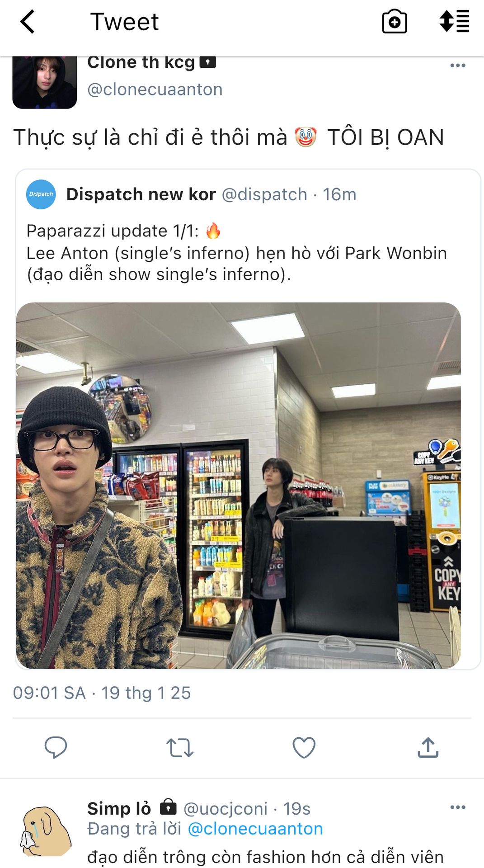Open Clone th kcg profile picture
The height and width of the screenshot is (868, 484).
[x=45, y=82]
